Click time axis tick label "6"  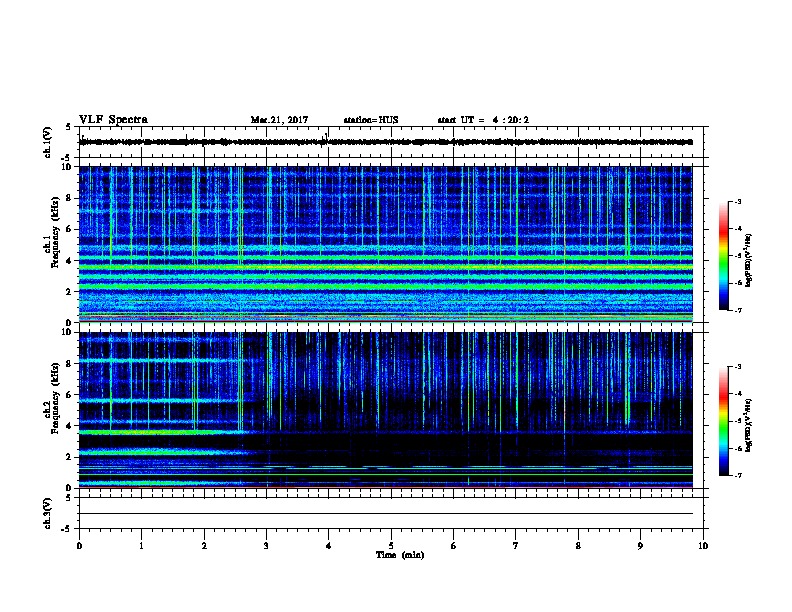[454, 546]
